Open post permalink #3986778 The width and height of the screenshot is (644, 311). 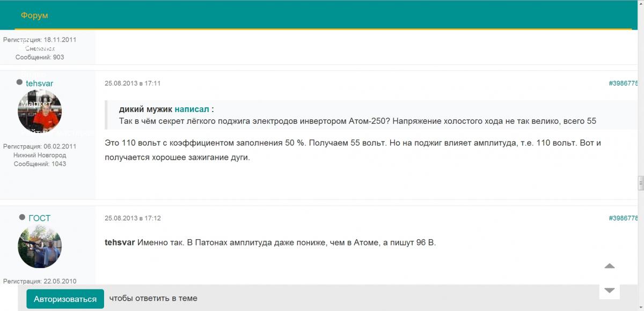tap(623, 218)
